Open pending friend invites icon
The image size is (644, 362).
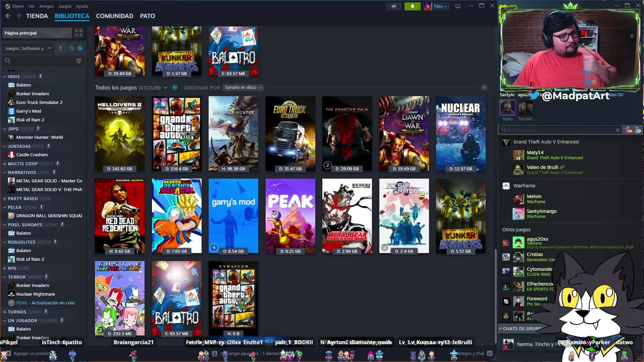[x=629, y=130]
